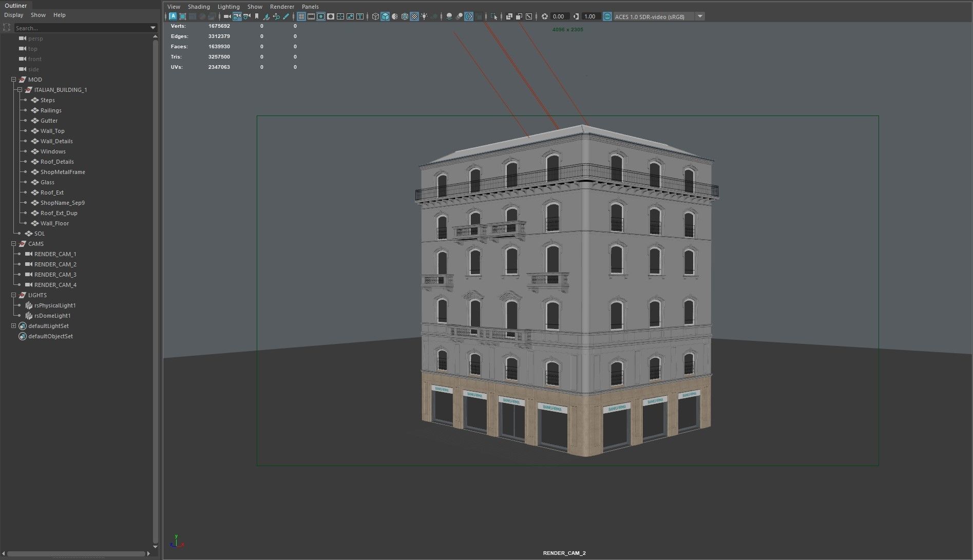Viewport: 973px width, 560px height.
Task: Click the bookmark current view icon
Action: [256, 16]
